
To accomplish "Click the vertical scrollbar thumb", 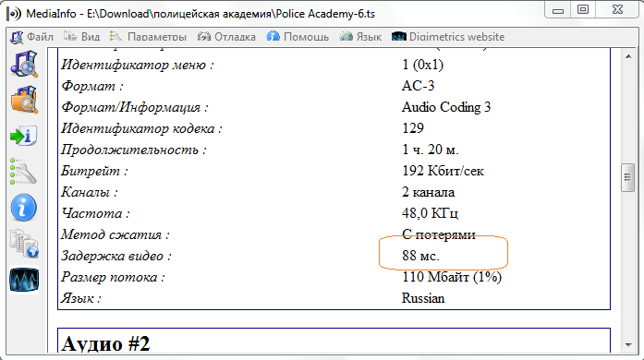I will point(628,177).
